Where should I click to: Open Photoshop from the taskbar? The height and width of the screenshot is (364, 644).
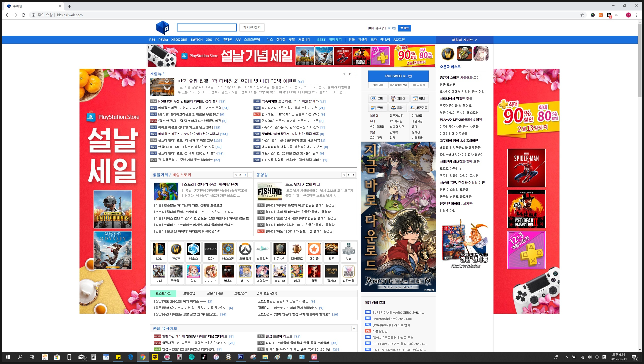(x=240, y=357)
